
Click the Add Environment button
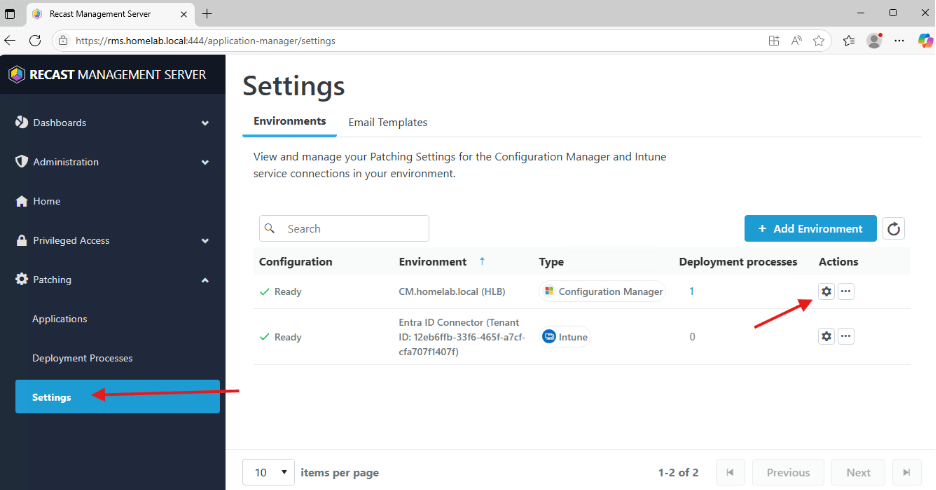(x=810, y=229)
